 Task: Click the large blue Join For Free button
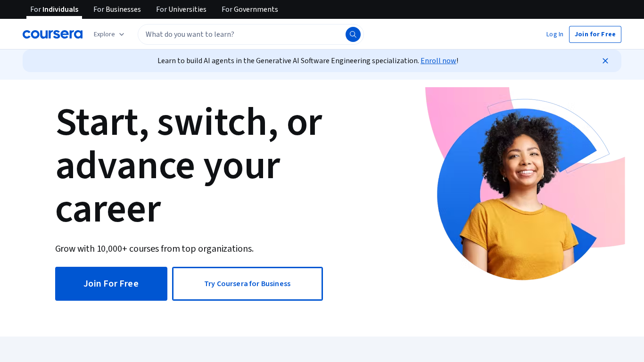click(111, 284)
